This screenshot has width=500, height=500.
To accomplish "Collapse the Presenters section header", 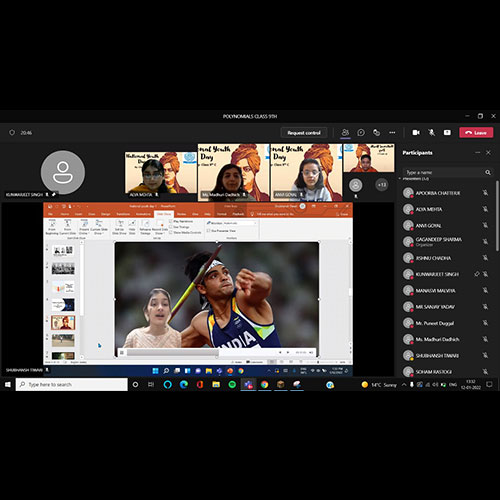I will click(414, 179).
